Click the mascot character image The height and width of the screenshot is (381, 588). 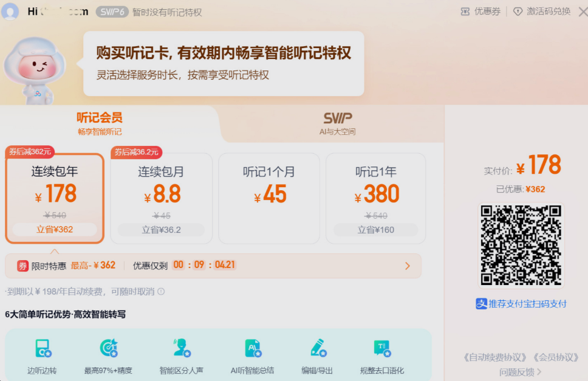[x=35, y=71]
